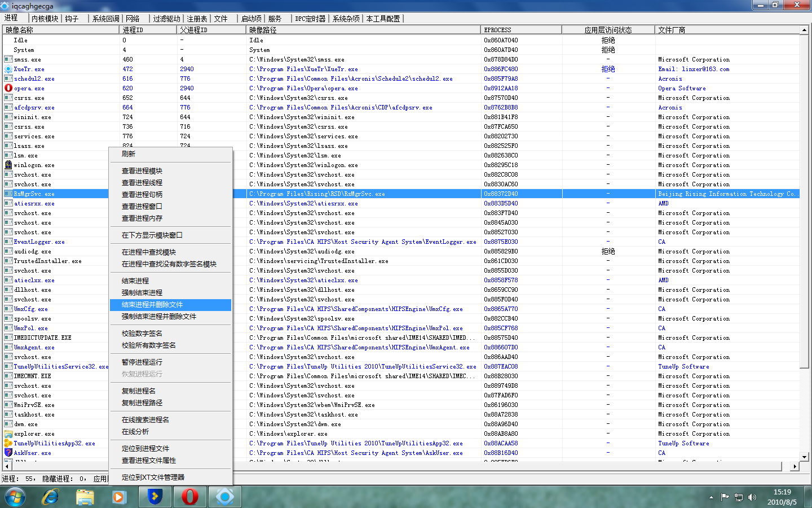
Task: Select 查看进程模块 in the context menu
Action: tap(171, 171)
